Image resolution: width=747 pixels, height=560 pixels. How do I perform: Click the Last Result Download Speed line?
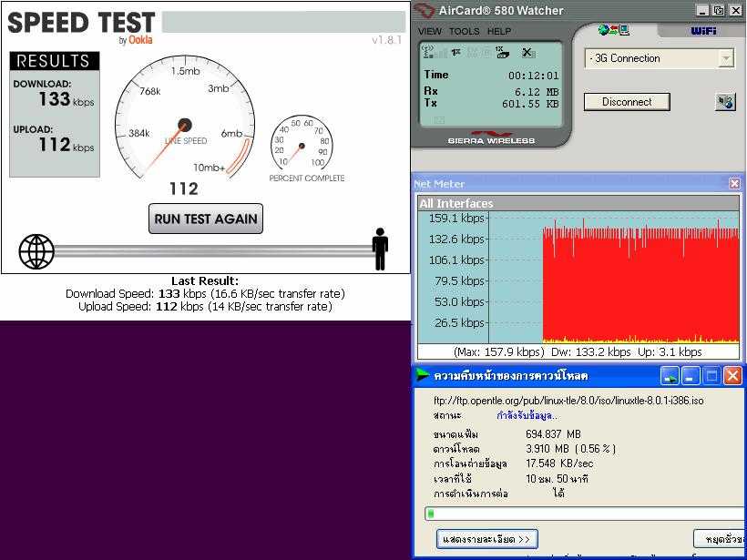coord(205,293)
